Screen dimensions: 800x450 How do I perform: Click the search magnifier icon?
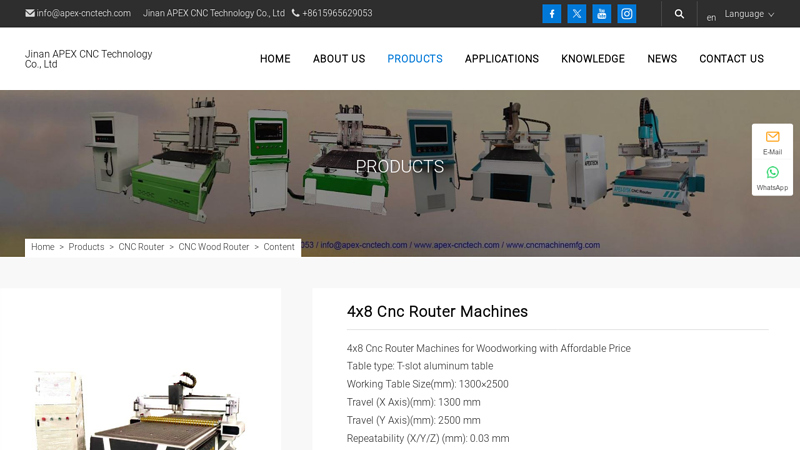(679, 14)
